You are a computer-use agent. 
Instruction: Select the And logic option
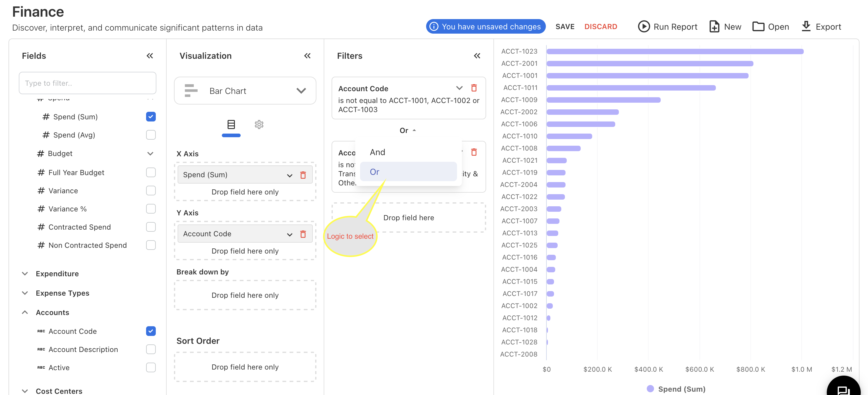[x=377, y=152]
